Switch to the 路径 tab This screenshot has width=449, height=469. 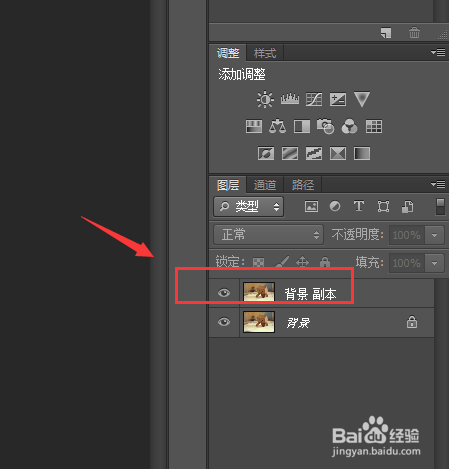303,185
